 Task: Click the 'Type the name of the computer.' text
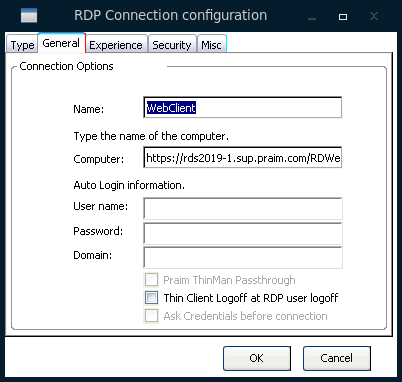[151, 136]
